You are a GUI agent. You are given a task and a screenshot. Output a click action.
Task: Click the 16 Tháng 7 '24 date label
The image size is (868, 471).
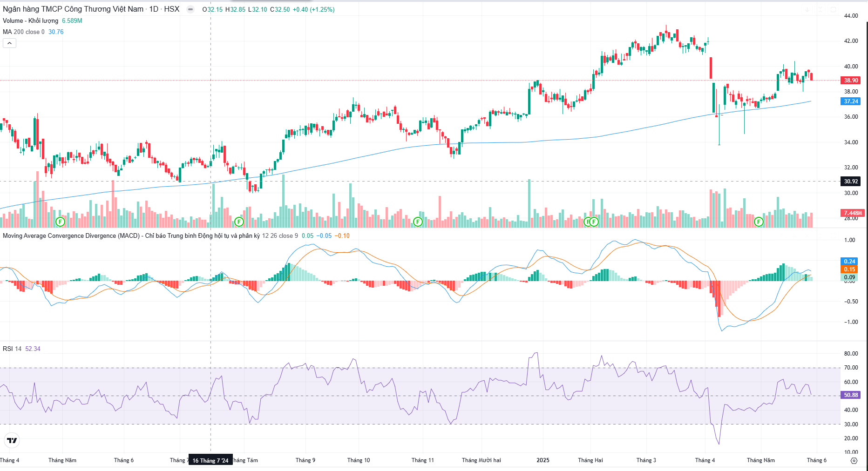click(x=210, y=460)
